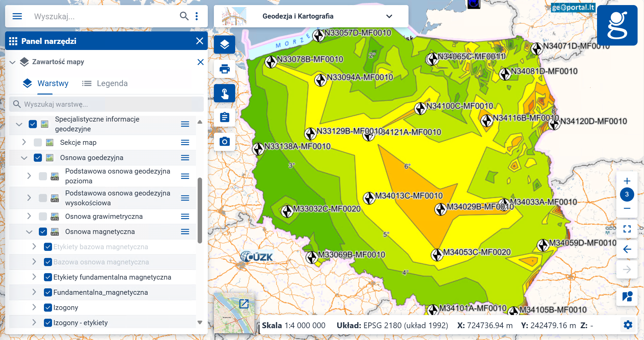This screenshot has height=340, width=644.
Task: Expand the Sekcje map tree item
Action: point(24,142)
